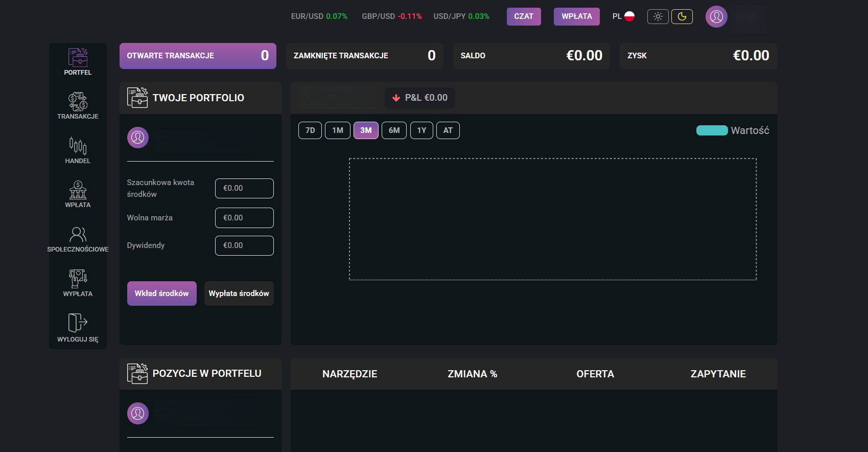
Task: Click the Wpłata button in top bar
Action: tap(577, 16)
